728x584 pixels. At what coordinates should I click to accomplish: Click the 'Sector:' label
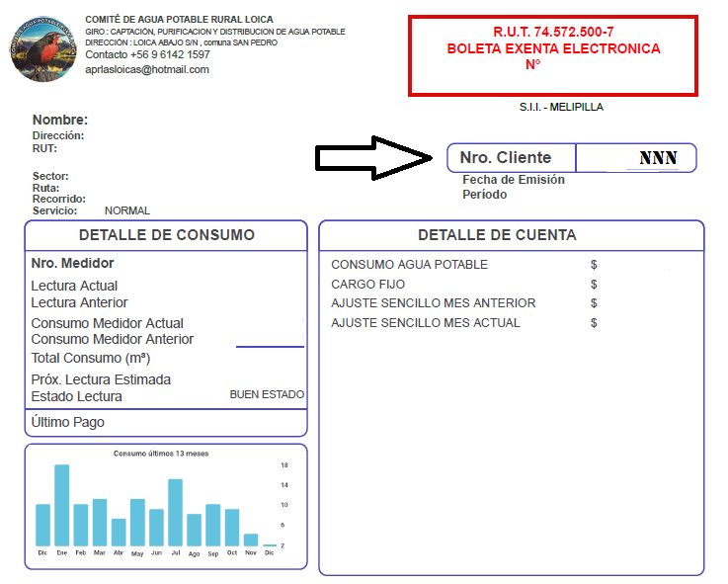pos(50,176)
